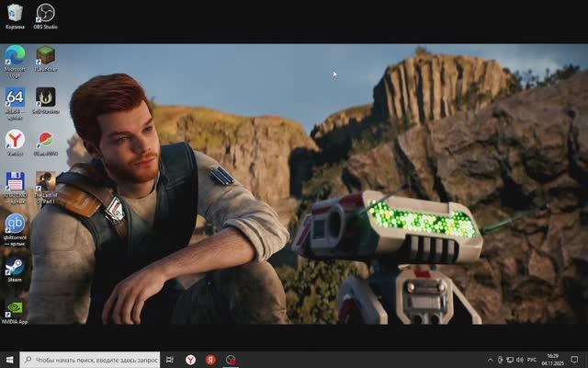This screenshot has height=368, width=588.
Task: Switch the РУС input language indicator
Action: point(532,360)
